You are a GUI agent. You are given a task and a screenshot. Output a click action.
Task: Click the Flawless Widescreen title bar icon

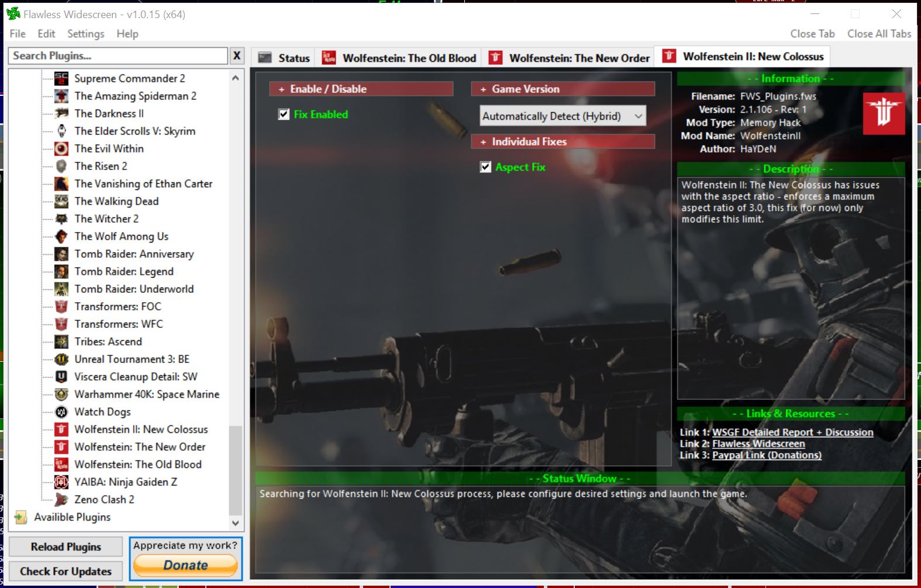[x=13, y=13]
